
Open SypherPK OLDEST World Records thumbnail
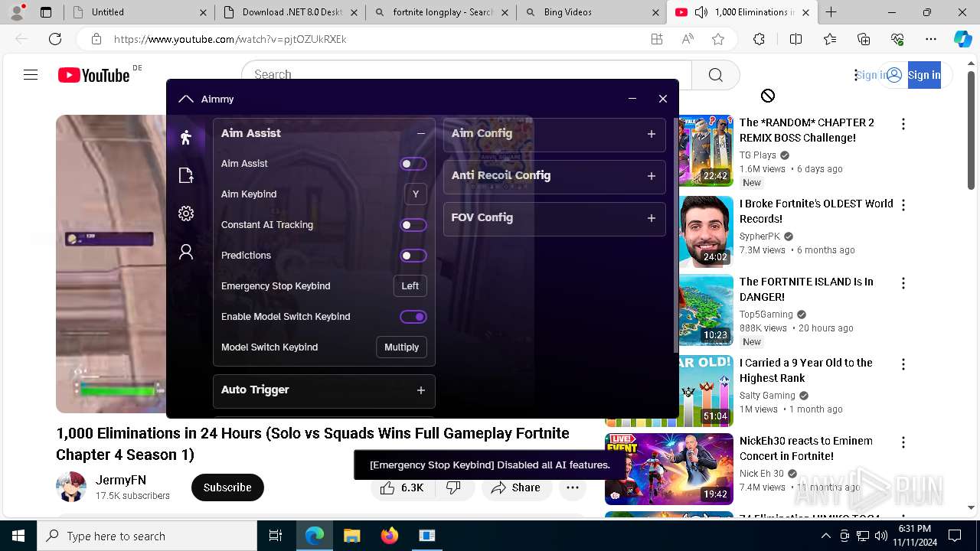[x=706, y=233]
